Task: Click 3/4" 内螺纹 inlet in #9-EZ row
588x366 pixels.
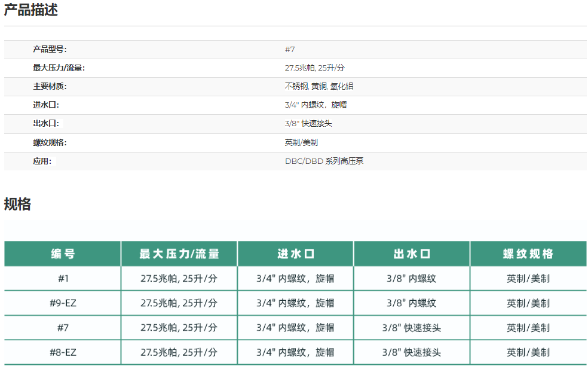Action: 295,303
